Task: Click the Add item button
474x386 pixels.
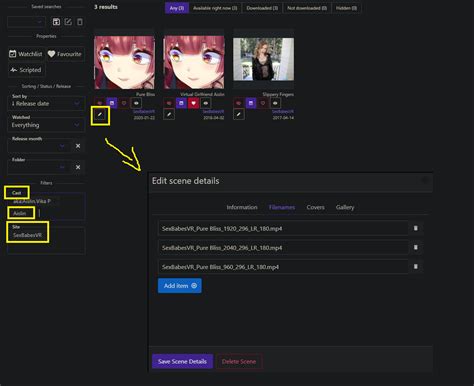Action: coord(180,286)
